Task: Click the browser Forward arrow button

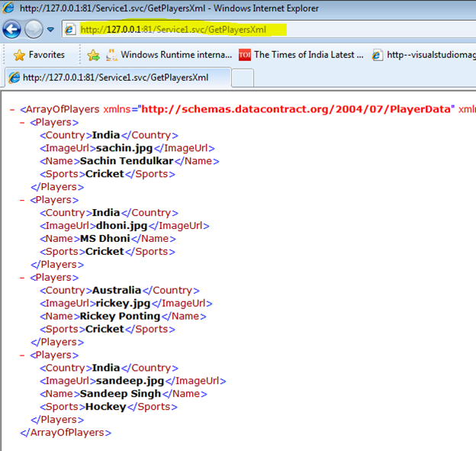Action: (x=34, y=29)
